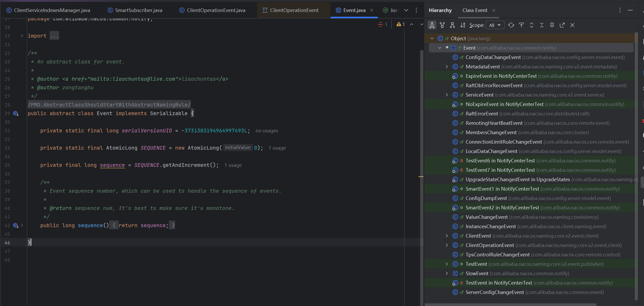Click the '1 usage' hint after SEQUENCE

277,148
